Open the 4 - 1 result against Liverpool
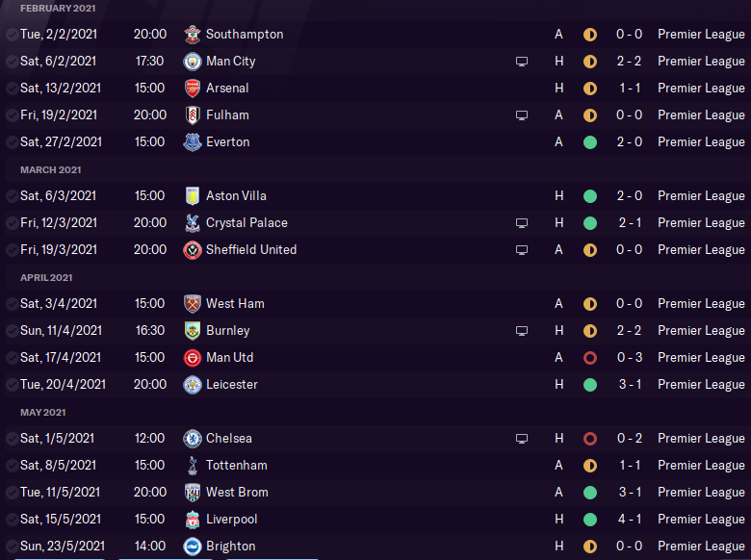Image resolution: width=751 pixels, height=560 pixels. (630, 520)
